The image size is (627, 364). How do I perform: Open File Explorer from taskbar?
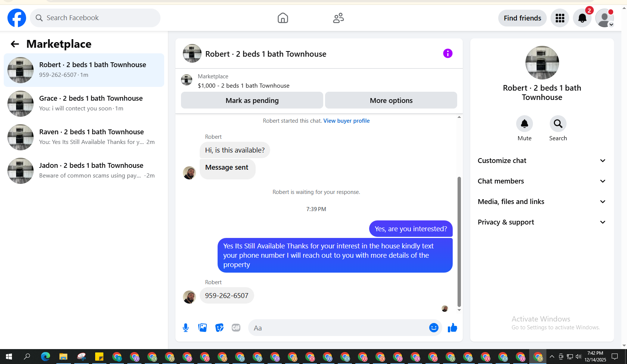click(63, 357)
